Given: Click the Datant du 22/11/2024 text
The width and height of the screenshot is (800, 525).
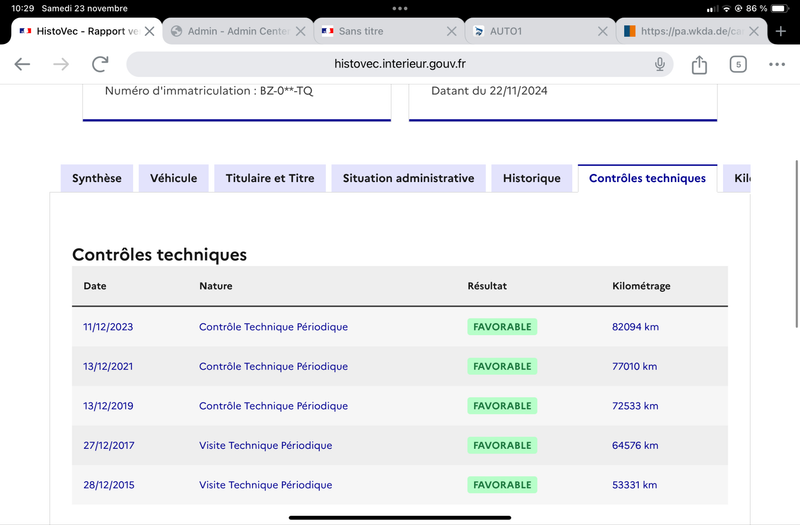Looking at the screenshot, I should tap(489, 91).
